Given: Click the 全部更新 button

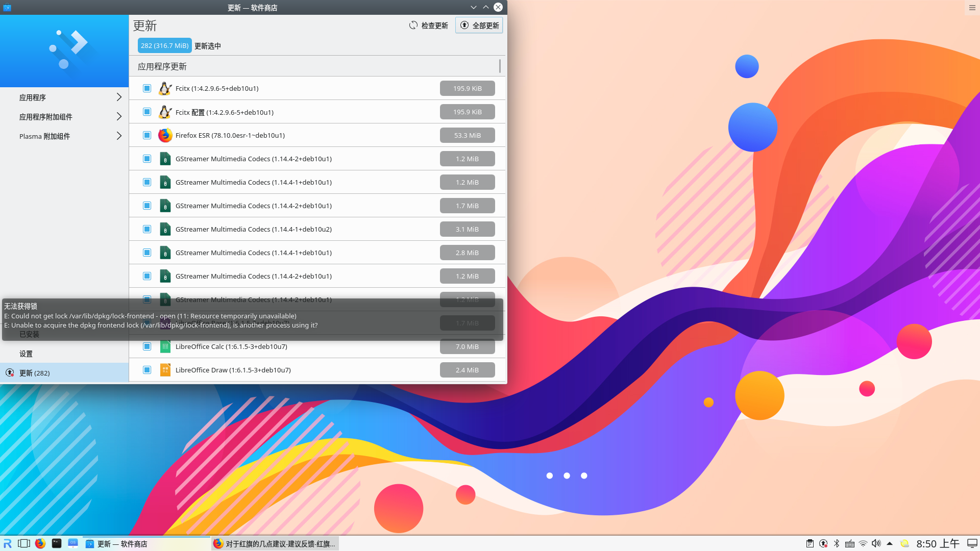Looking at the screenshot, I should click(x=479, y=25).
